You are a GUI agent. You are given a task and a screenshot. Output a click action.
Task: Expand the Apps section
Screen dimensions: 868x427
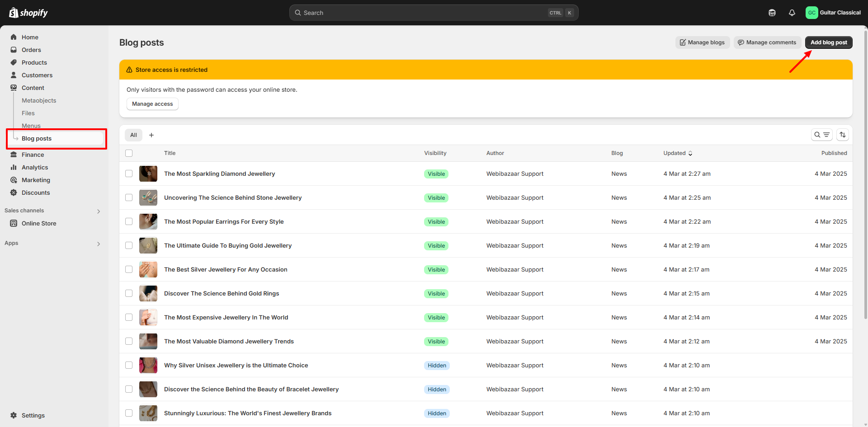[x=98, y=244]
